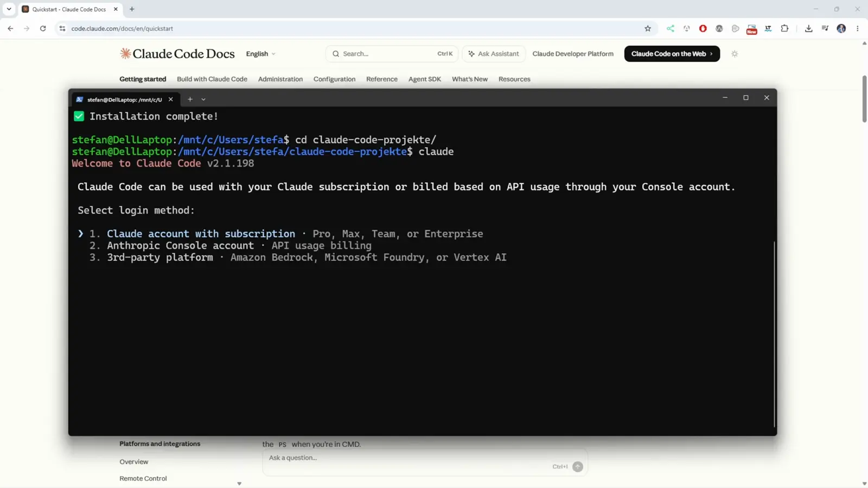Open the English language dropdown
Screen dimensions: 868x488
(261, 54)
